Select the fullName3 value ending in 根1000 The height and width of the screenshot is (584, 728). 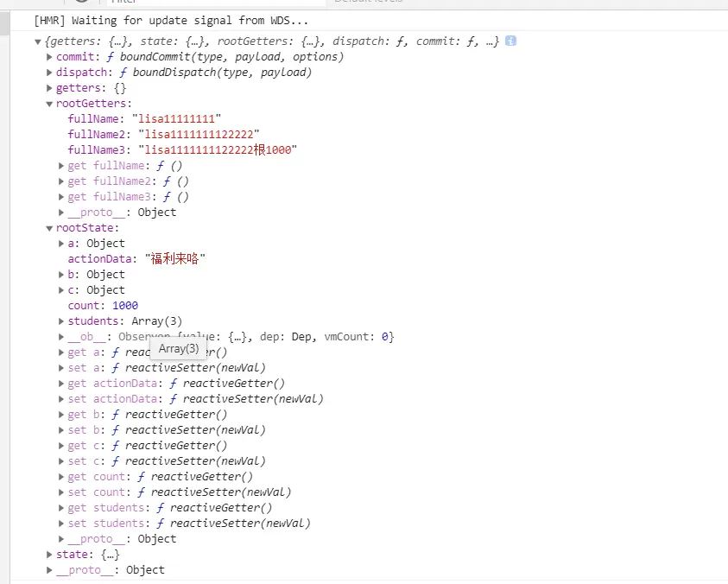(218, 150)
